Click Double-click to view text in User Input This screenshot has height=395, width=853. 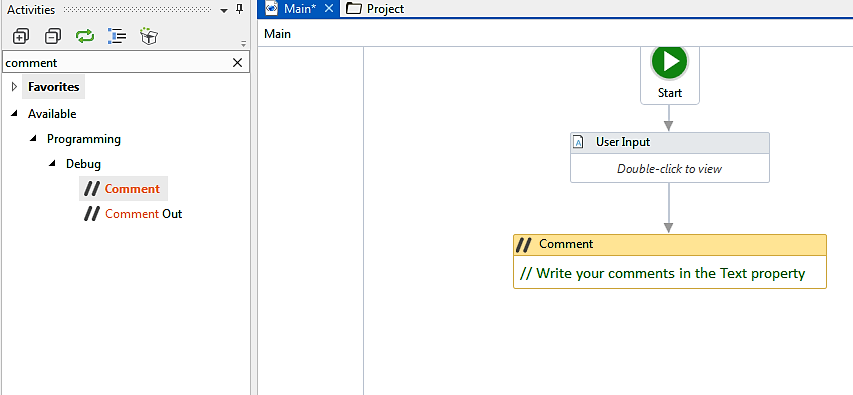coord(670,169)
